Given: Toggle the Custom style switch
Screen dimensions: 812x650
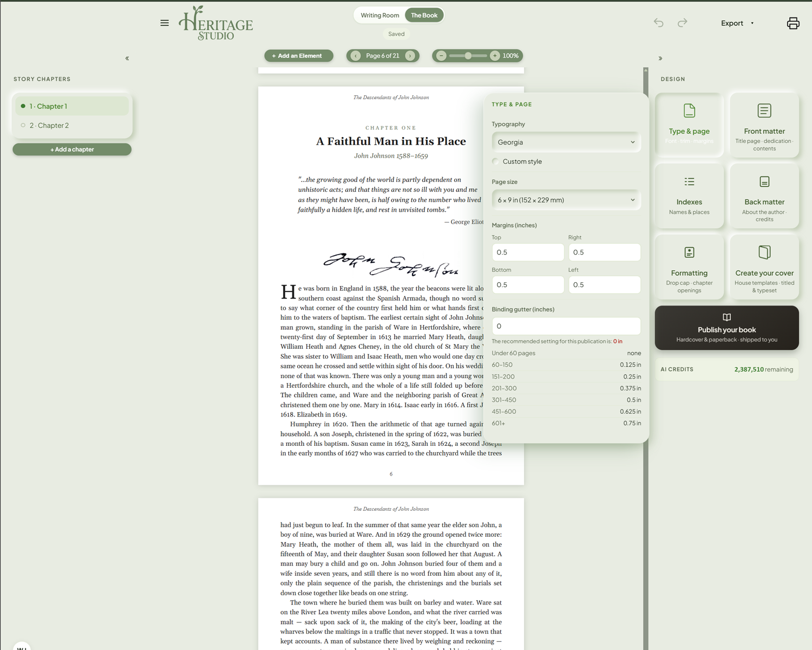Looking at the screenshot, I should click(x=495, y=161).
